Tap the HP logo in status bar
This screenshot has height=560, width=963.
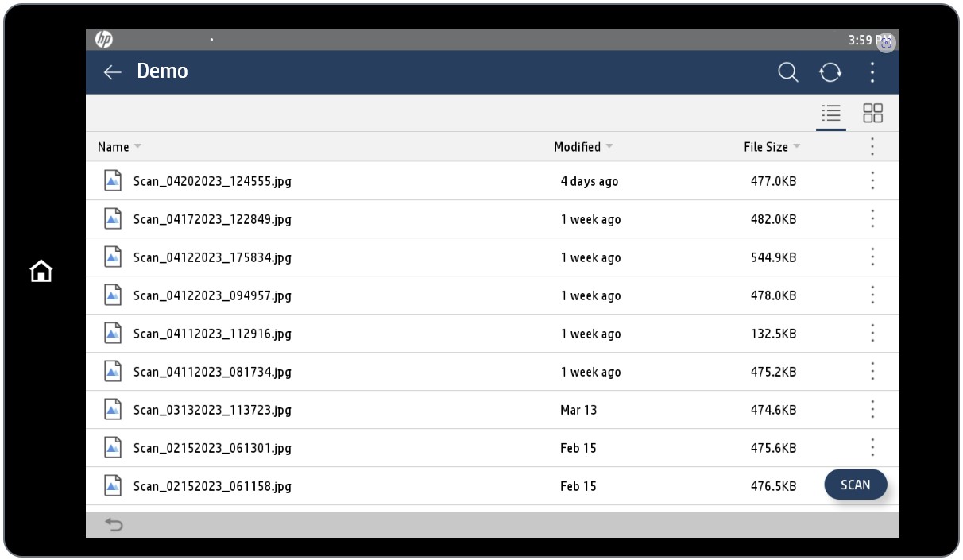pos(104,40)
